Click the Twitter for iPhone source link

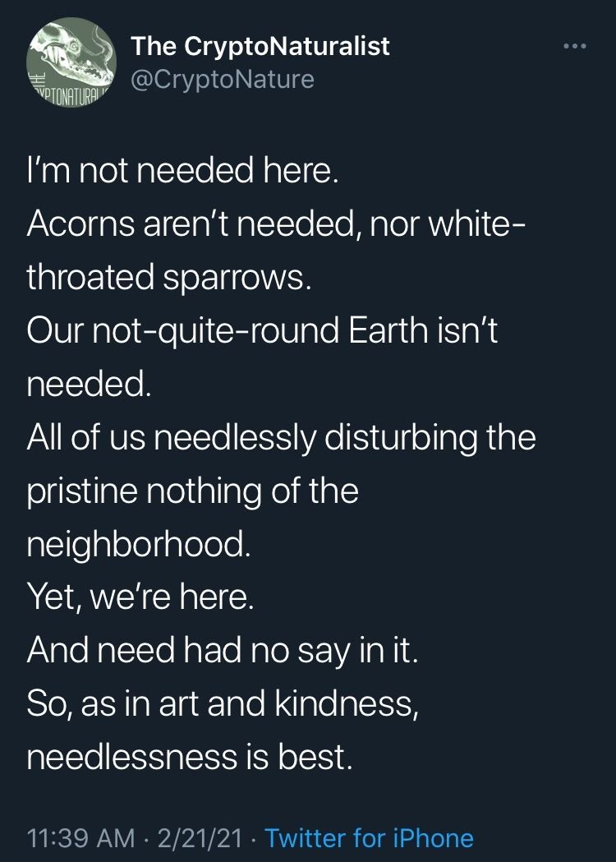pos(370,838)
